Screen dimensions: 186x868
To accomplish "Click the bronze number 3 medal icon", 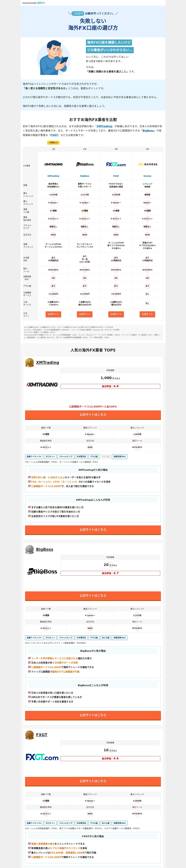I will click(x=30, y=735).
